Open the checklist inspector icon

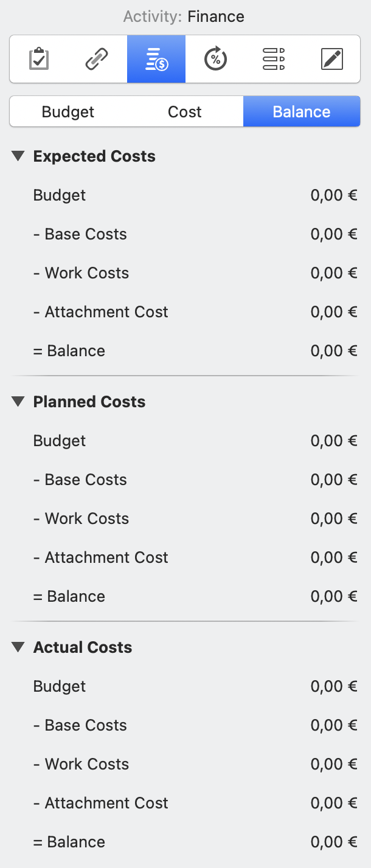(x=38, y=59)
